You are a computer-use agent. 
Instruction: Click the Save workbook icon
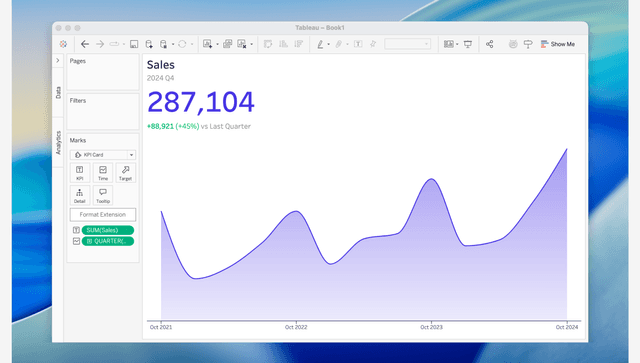click(x=134, y=44)
